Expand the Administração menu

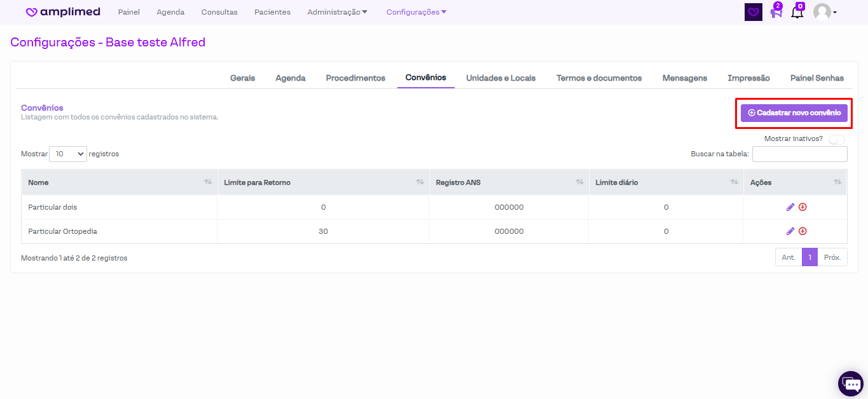337,12
